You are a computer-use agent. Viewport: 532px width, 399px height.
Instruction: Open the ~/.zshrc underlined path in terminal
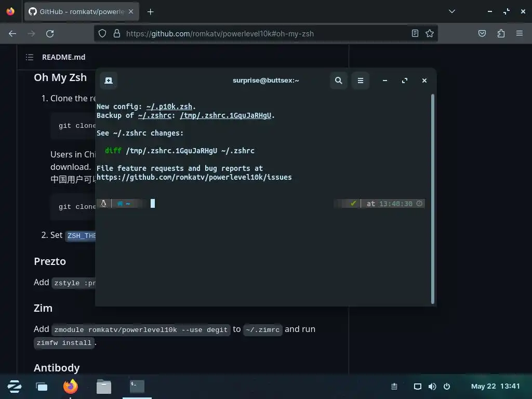coord(154,115)
